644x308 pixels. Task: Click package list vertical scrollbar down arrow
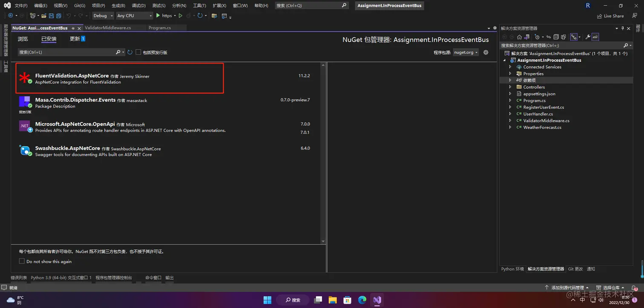(x=323, y=242)
